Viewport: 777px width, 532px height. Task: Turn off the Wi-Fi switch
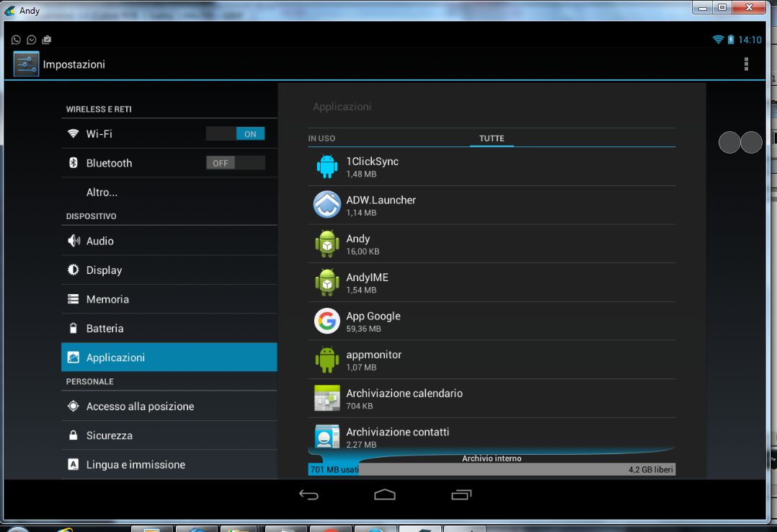(236, 134)
